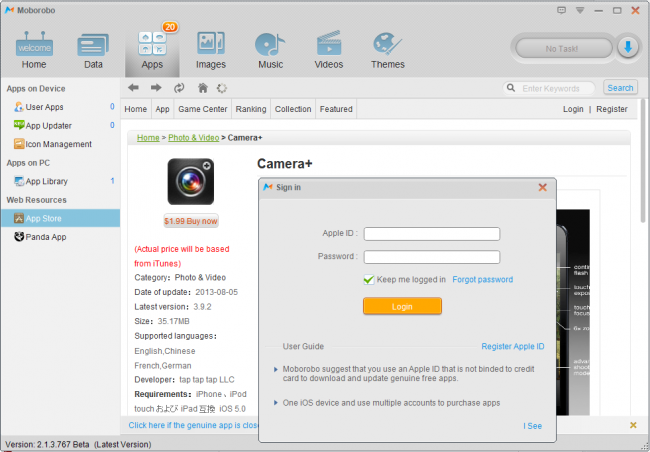Expand the Moborobo Apple ID suggestion tip

(x=276, y=369)
